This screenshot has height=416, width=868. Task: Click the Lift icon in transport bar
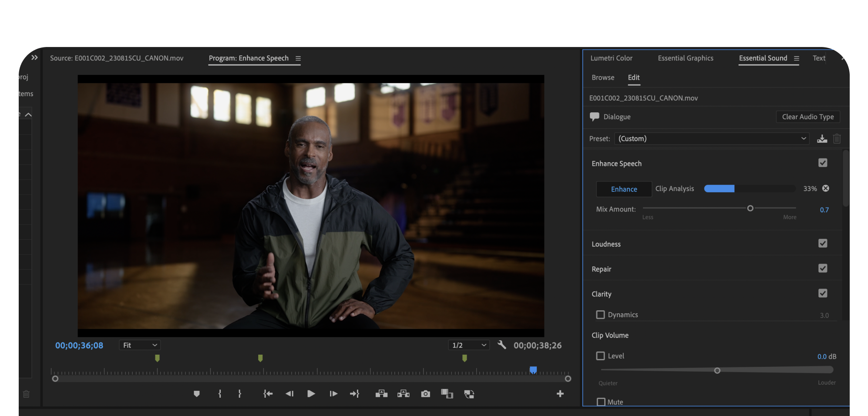pos(381,394)
